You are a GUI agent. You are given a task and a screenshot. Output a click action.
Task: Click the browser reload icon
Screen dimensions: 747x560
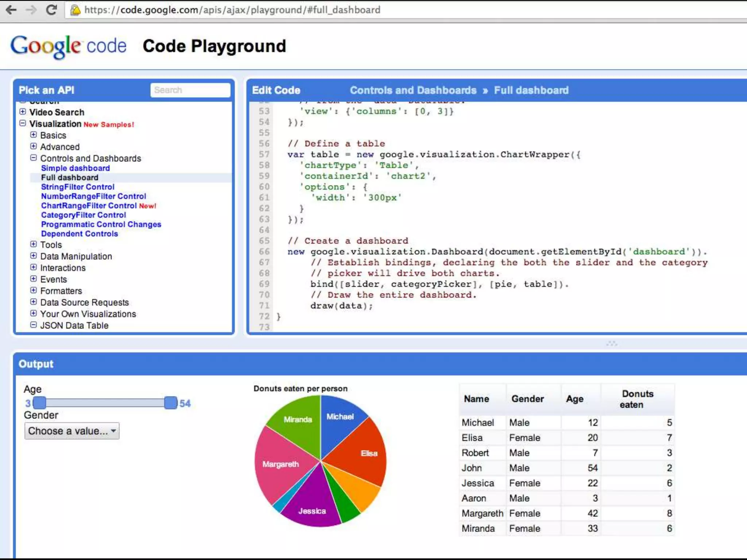pyautogui.click(x=51, y=10)
